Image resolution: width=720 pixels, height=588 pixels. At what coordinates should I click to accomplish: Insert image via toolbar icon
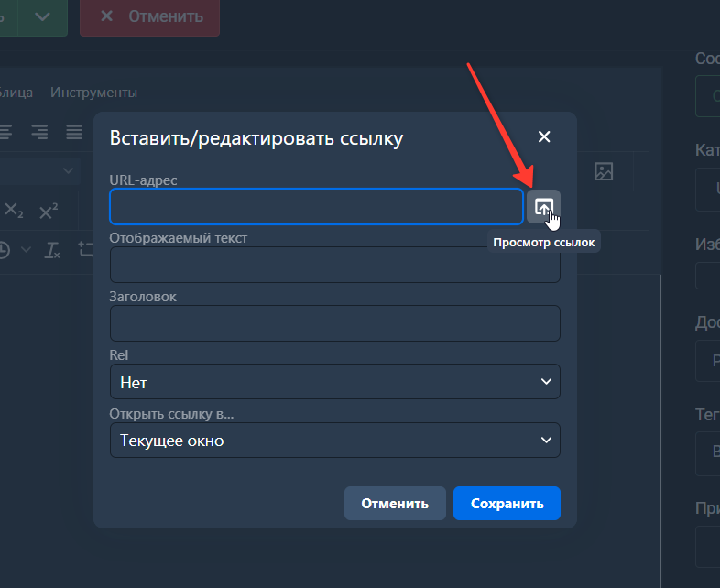click(604, 171)
